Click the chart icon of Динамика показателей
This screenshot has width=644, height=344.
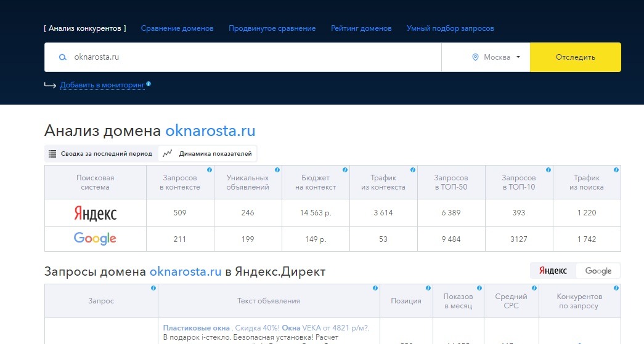[167, 154]
